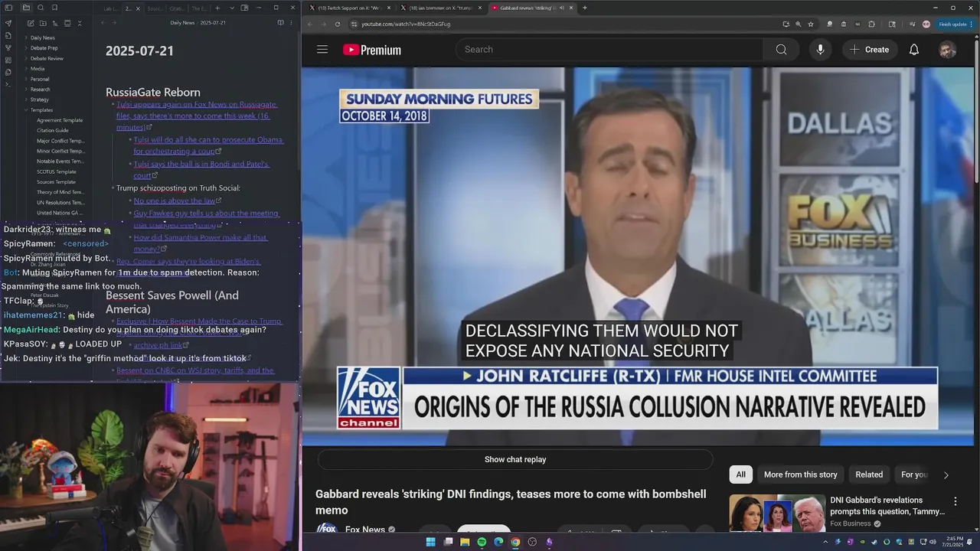Viewport: 980px width, 551px height.
Task: Open the Obsidian file explorer folder icon
Action: click(x=26, y=8)
